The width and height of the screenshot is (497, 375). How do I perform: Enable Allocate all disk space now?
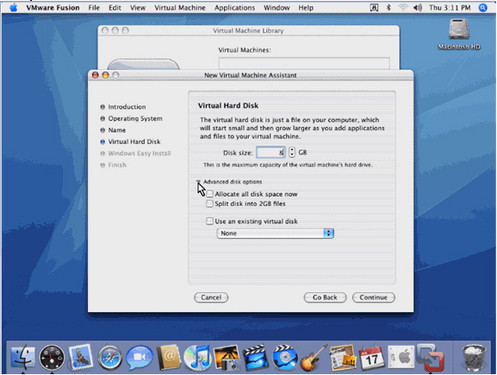point(210,194)
